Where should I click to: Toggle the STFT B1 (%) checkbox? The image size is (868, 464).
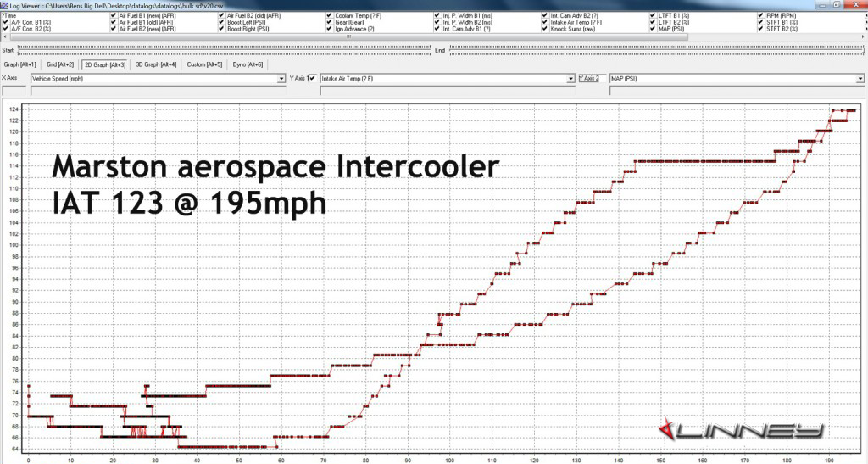coord(760,23)
